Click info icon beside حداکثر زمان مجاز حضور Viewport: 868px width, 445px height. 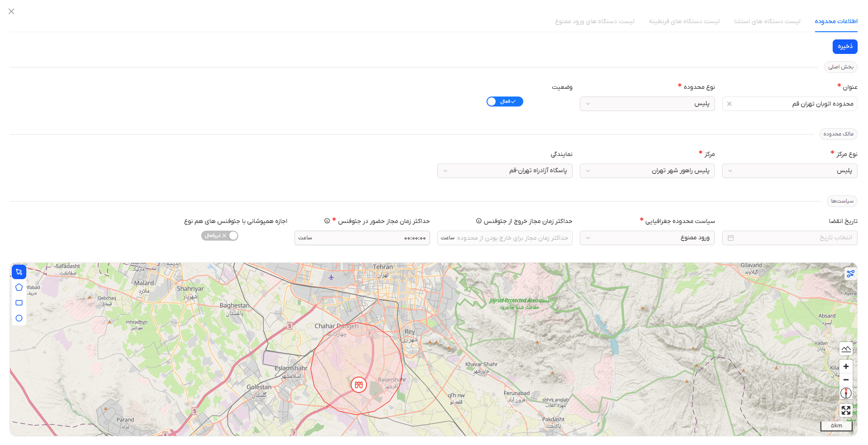pyautogui.click(x=327, y=221)
